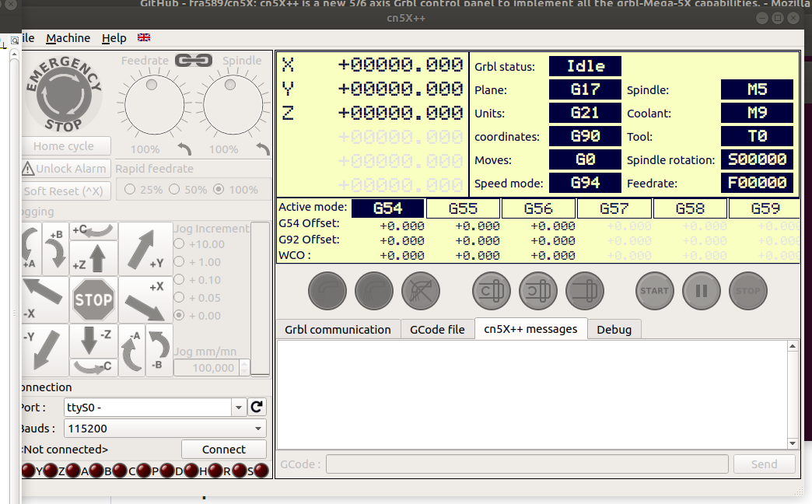Click the Feedrate override dial
Viewport: 812px width, 504px height.
point(145,107)
